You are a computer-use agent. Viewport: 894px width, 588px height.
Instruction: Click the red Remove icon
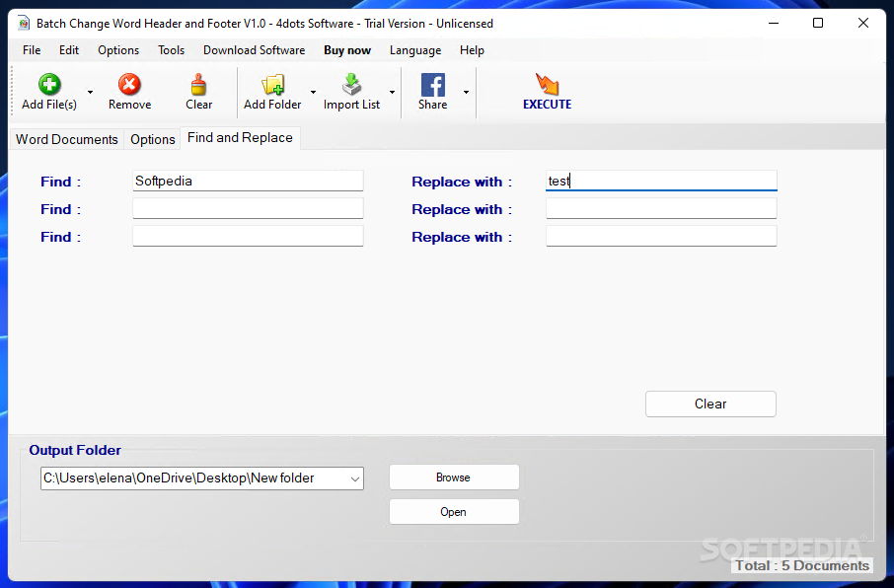pos(129,85)
